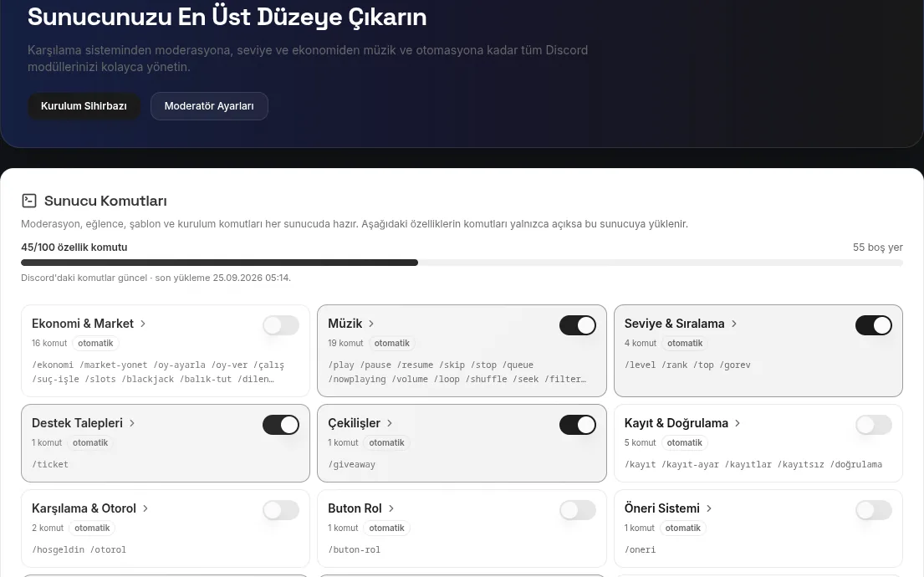Click the otomatik badge in Karşılama & Otorol
This screenshot has height=577, width=924.
pyautogui.click(x=92, y=528)
